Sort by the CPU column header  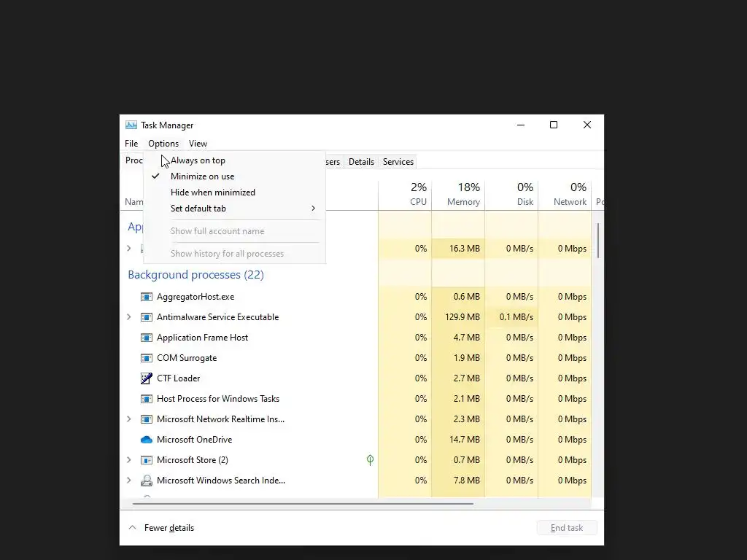[405, 194]
